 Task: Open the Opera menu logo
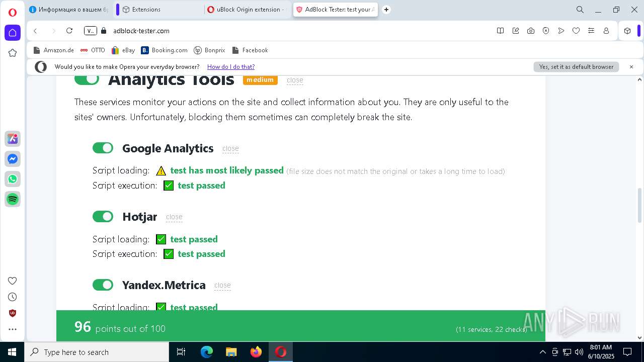point(13,13)
